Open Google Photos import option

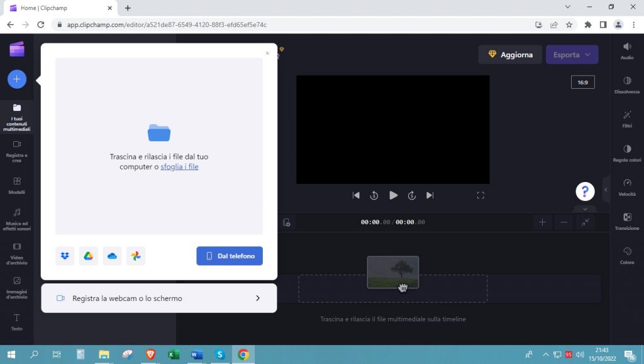click(x=136, y=256)
